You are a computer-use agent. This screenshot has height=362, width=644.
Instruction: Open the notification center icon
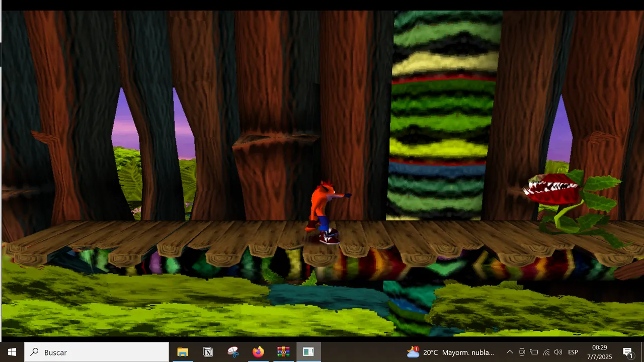[628, 352]
